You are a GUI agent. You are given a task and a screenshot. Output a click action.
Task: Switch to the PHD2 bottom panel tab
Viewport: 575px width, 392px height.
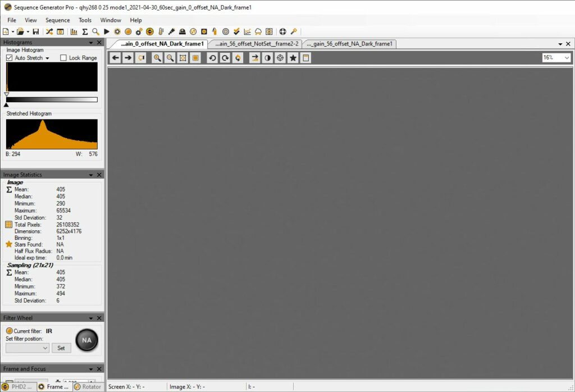19,386
